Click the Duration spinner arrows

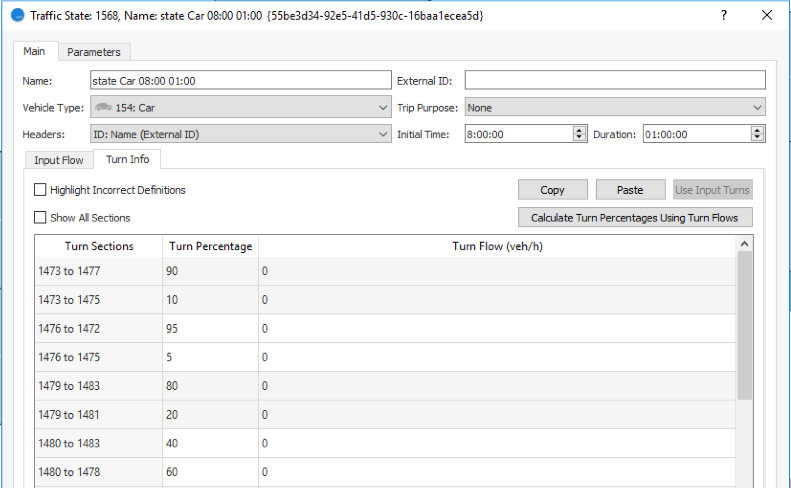coord(757,134)
